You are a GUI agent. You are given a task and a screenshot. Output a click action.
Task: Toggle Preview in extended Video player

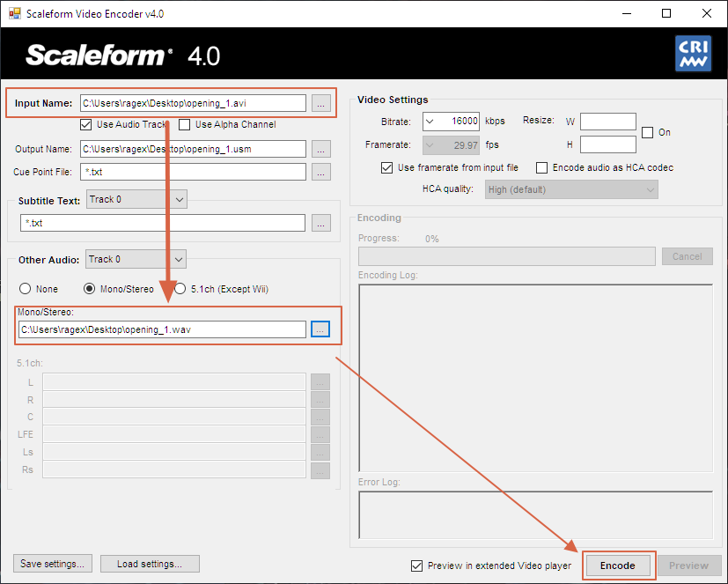[x=416, y=566]
